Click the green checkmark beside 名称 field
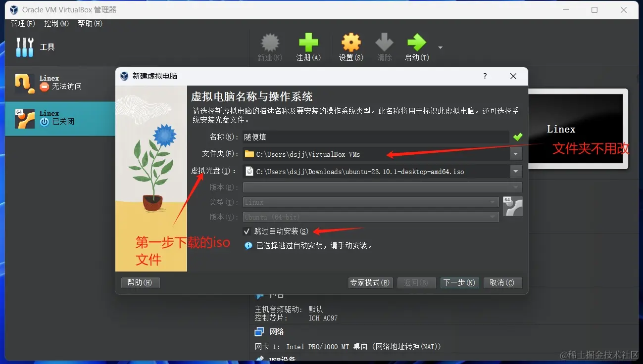Image resolution: width=643 pixels, height=364 pixels. [x=517, y=137]
